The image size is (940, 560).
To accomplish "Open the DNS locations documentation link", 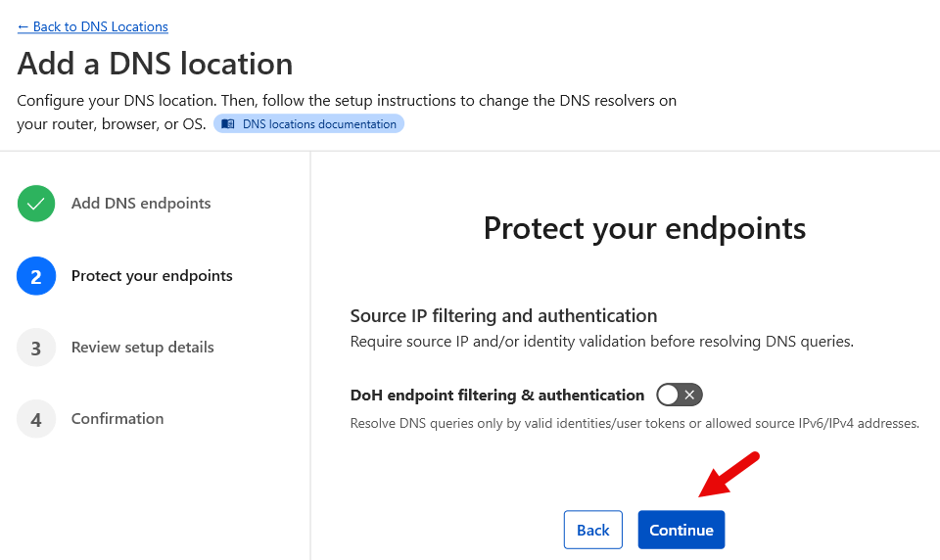I will coord(318,124).
